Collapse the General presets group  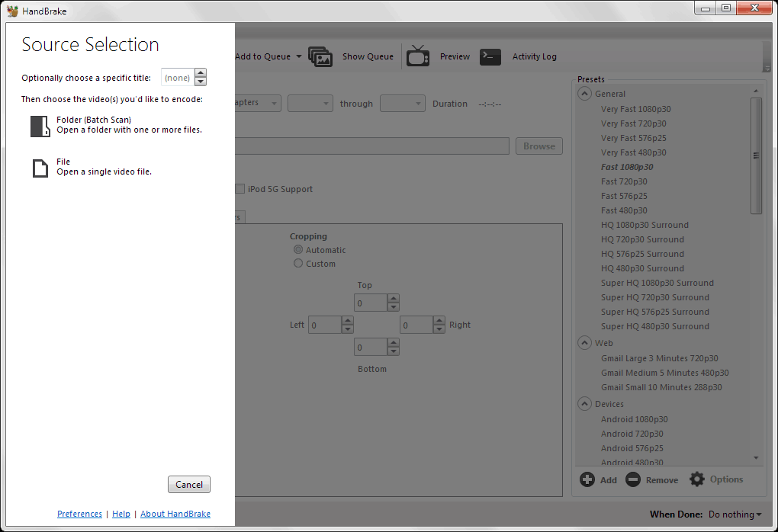(x=585, y=94)
